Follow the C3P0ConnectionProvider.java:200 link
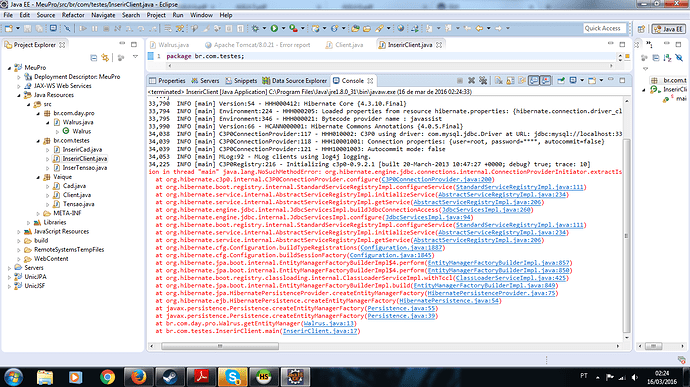The image size is (690, 387). click(x=437, y=180)
